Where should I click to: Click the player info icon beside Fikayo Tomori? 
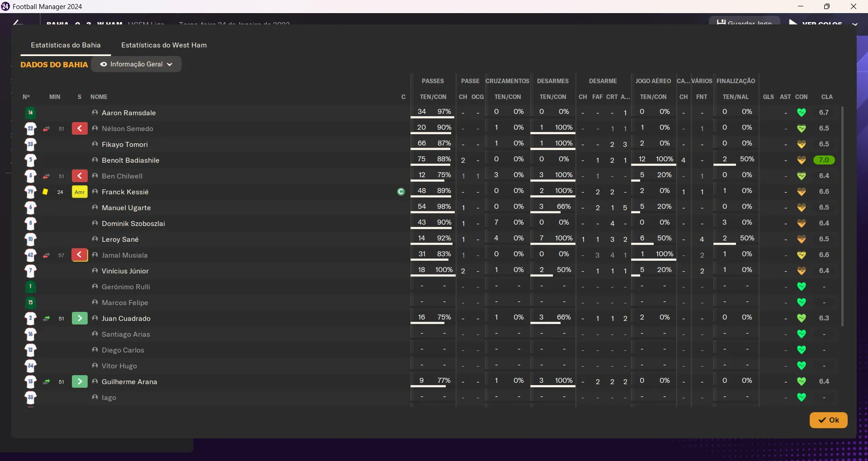[x=95, y=144]
